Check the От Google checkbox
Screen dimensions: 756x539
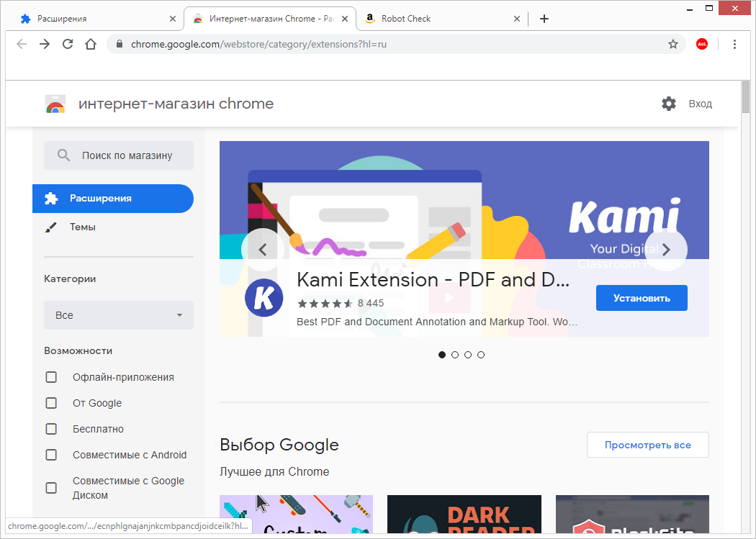pos(51,403)
